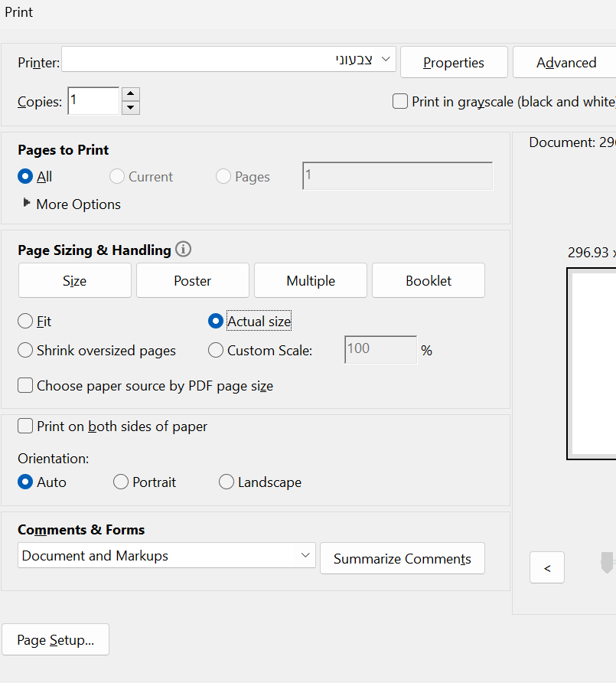Decrease copies with the down arrow
Screen dimensions: 616x683
(131, 108)
